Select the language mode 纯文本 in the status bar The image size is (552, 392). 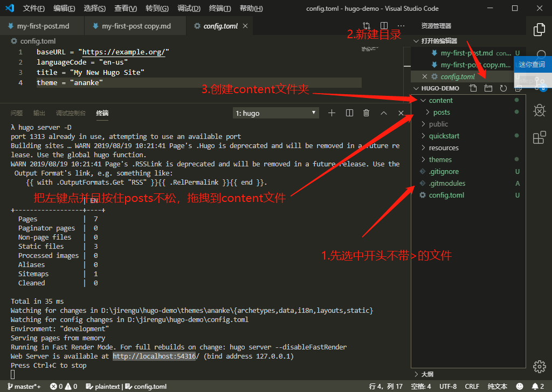tap(498, 387)
